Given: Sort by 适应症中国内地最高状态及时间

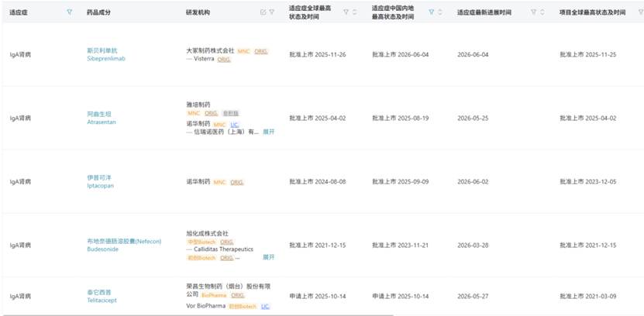Looking at the screenshot, I should click(440, 12).
